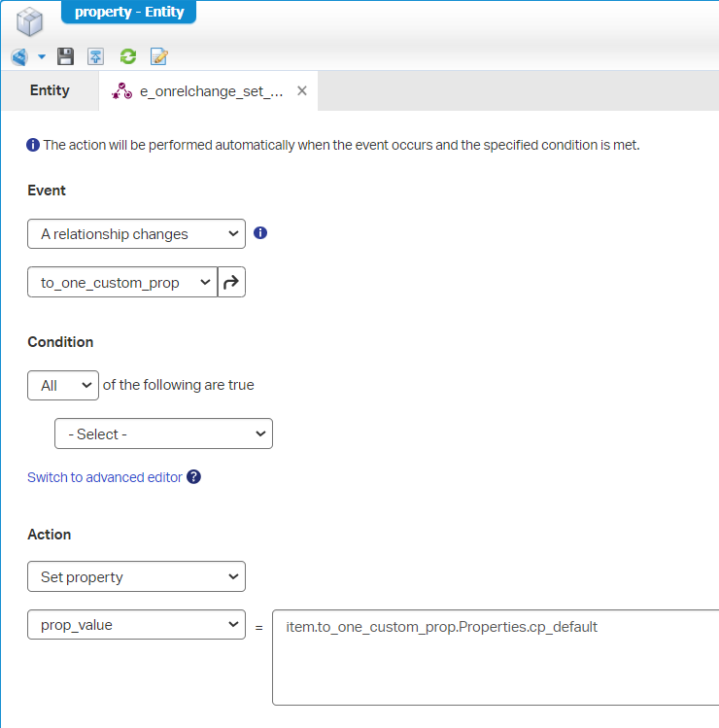719x728 pixels.
Task: Click the entity box icon at top
Action: 30,20
